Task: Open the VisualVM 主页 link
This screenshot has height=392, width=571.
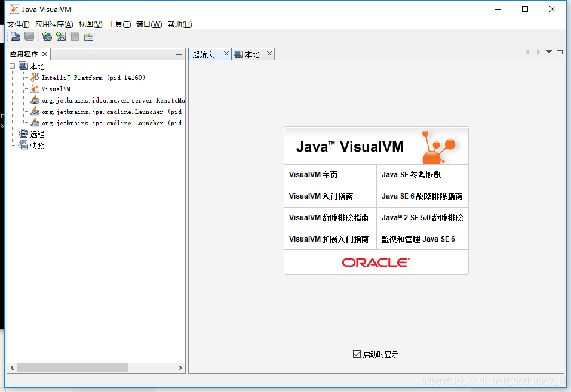Action: (313, 175)
